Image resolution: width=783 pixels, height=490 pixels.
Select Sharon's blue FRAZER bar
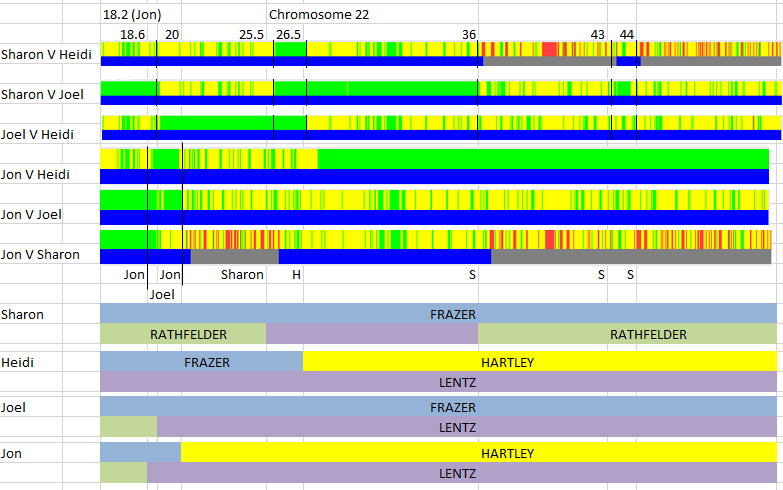(x=440, y=314)
